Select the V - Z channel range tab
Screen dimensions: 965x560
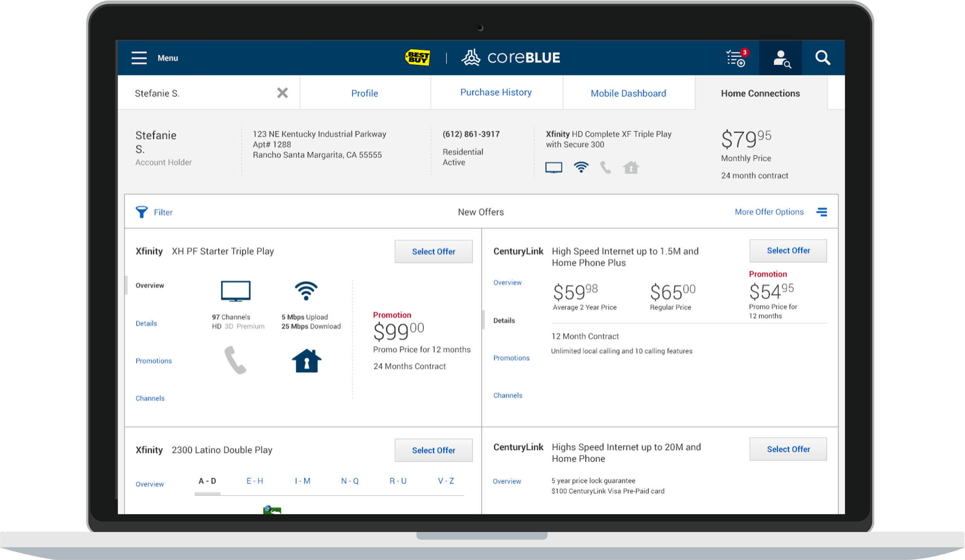[x=446, y=481]
